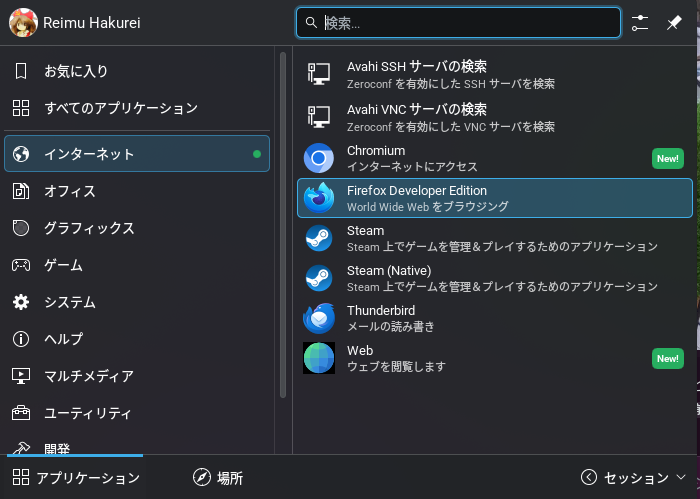
Task: Open Avahi SSH server search icon
Action: [x=319, y=75]
